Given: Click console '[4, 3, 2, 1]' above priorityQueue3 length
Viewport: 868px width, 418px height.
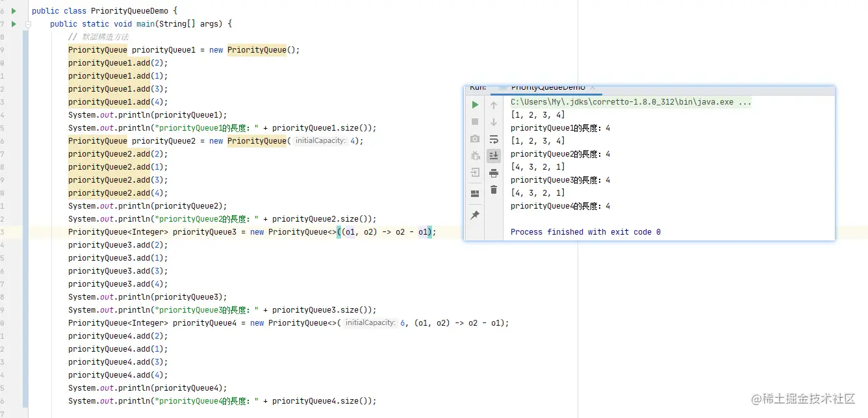Looking at the screenshot, I should (538, 167).
